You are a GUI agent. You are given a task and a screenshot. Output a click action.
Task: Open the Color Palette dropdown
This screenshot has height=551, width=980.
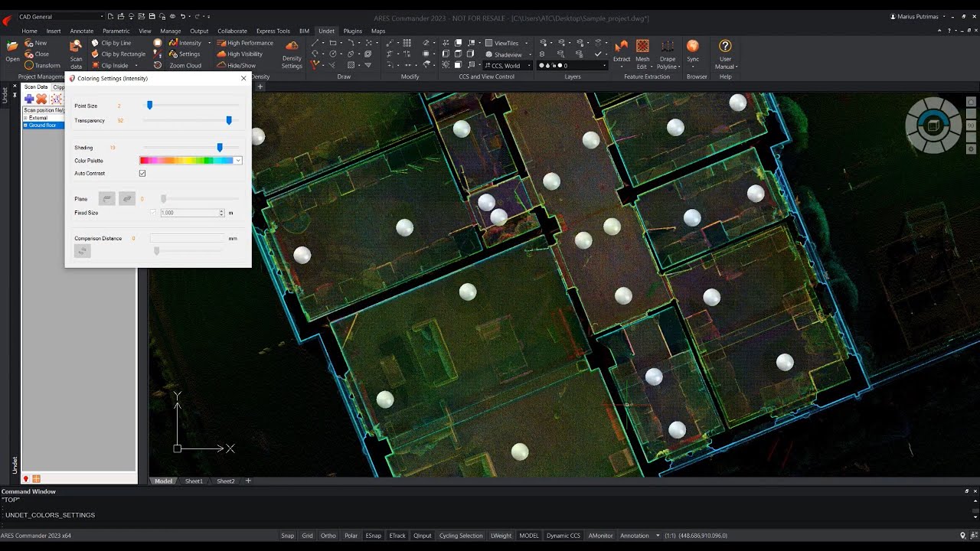pos(238,161)
